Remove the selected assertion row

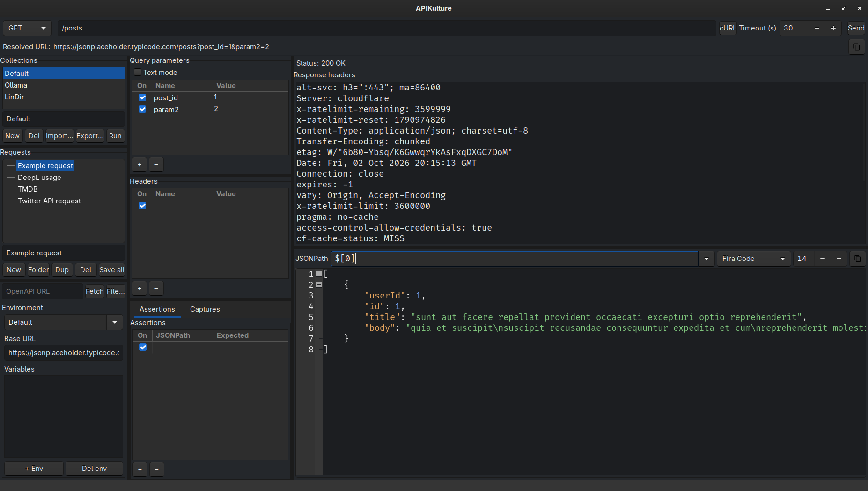coord(157,469)
